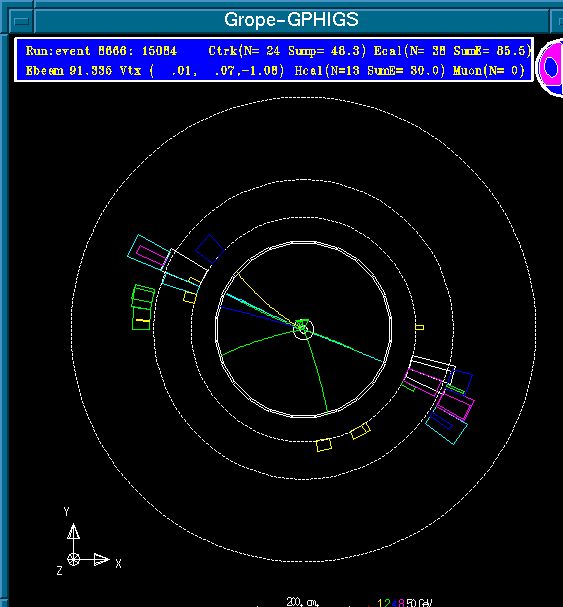Select the blue square calorimeter cluster upper left
563x607 pixels.
(x=210, y=249)
